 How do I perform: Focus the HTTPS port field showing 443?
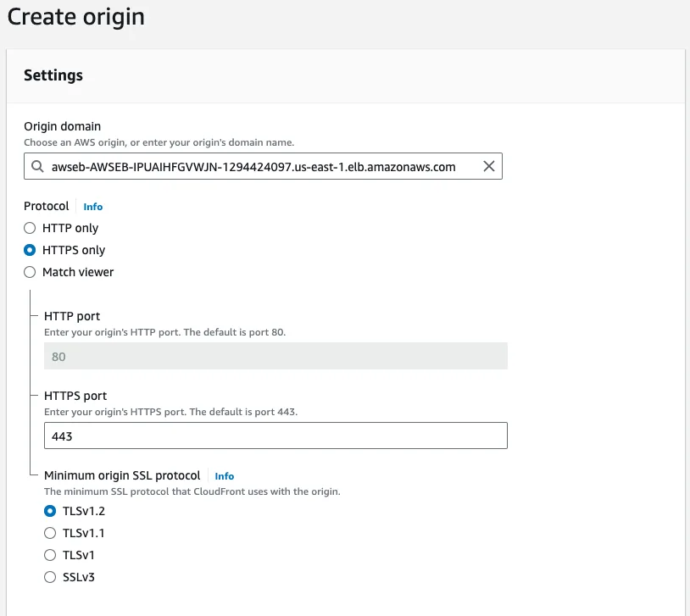coord(275,436)
